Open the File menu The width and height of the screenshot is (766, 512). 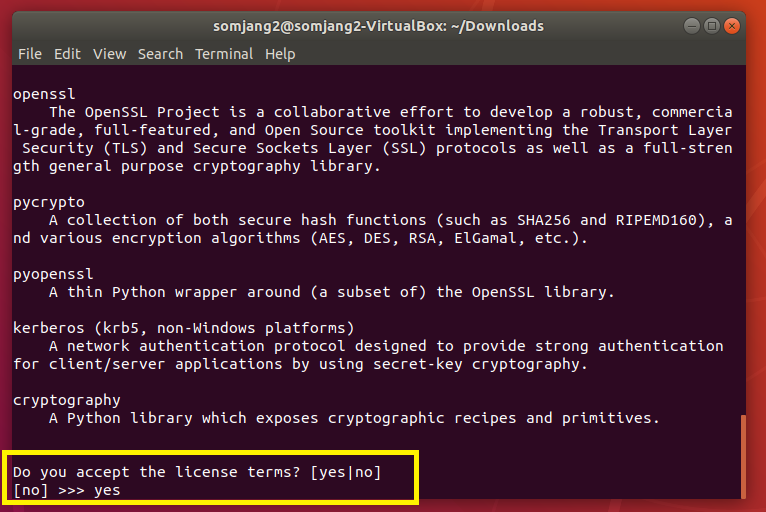30,54
